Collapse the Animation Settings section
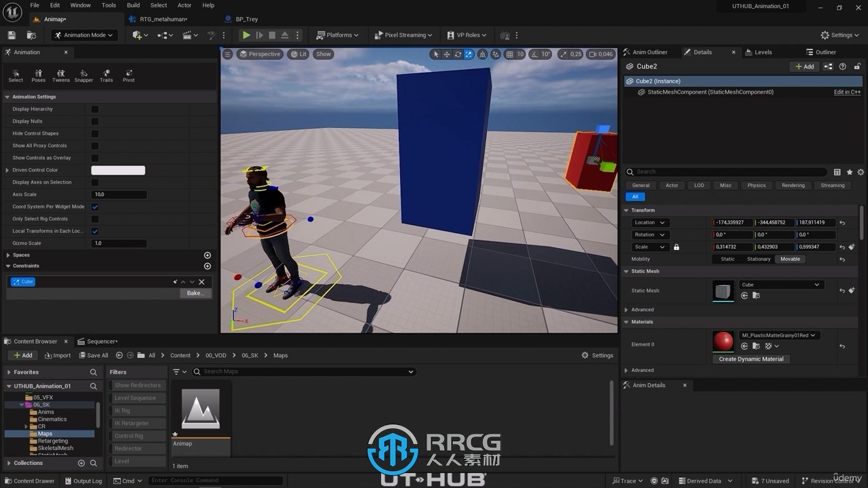 tap(7, 97)
